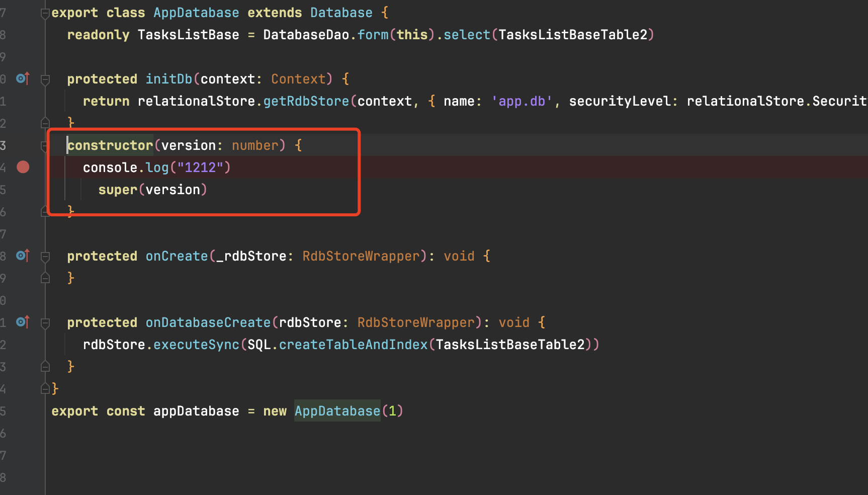
Task: Click the override gutter icon beside onDatabaseCreate
Action: pyautogui.click(x=23, y=322)
